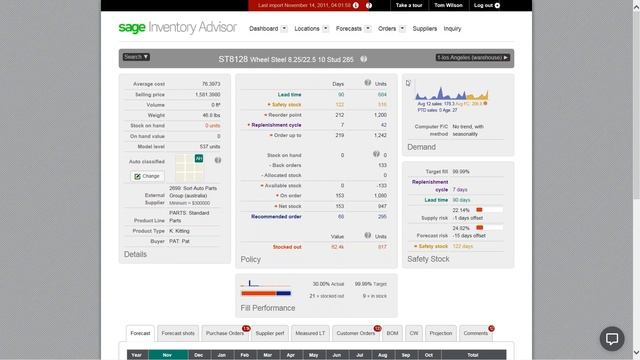
Task: Open the help question mark in top bar
Action: click(x=369, y=5)
